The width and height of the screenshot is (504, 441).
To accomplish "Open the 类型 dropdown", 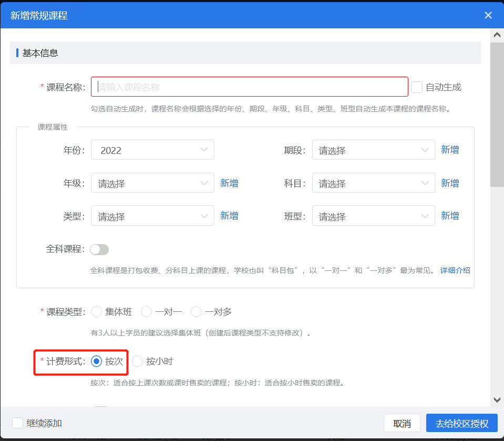I will pyautogui.click(x=153, y=216).
